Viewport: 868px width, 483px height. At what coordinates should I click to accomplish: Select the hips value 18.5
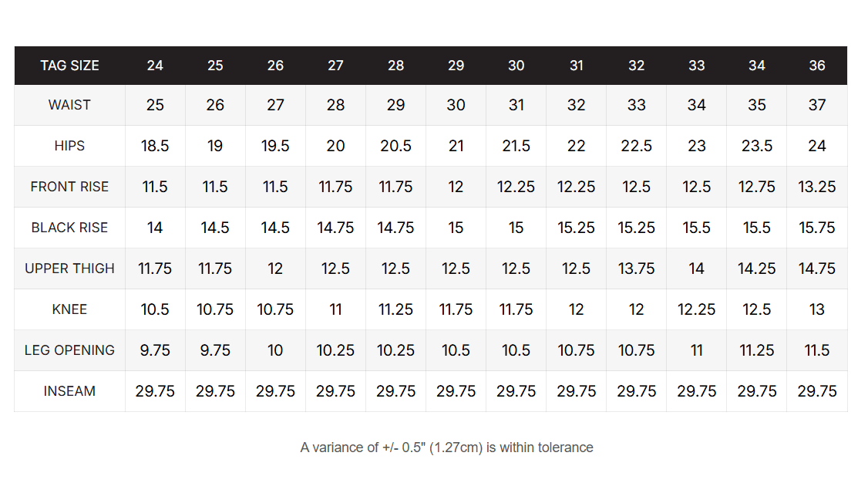click(x=155, y=146)
